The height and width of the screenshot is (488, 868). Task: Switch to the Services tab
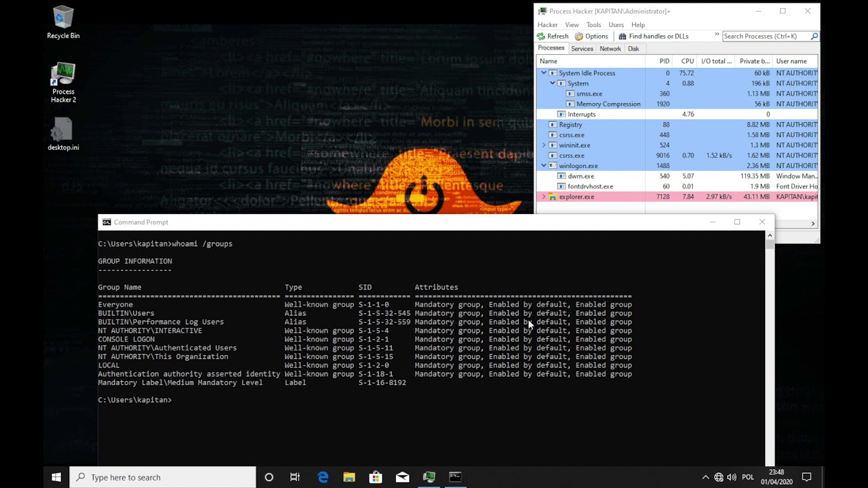click(x=582, y=49)
